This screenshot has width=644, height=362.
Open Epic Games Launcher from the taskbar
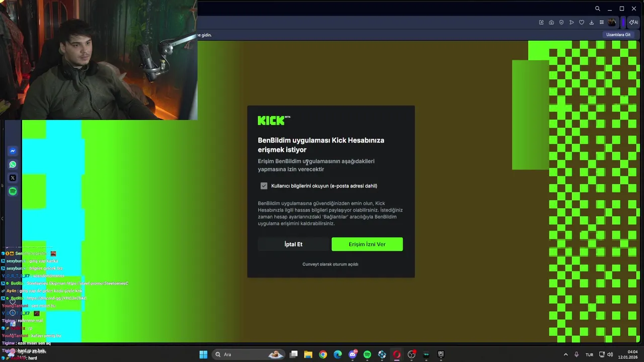point(441,354)
